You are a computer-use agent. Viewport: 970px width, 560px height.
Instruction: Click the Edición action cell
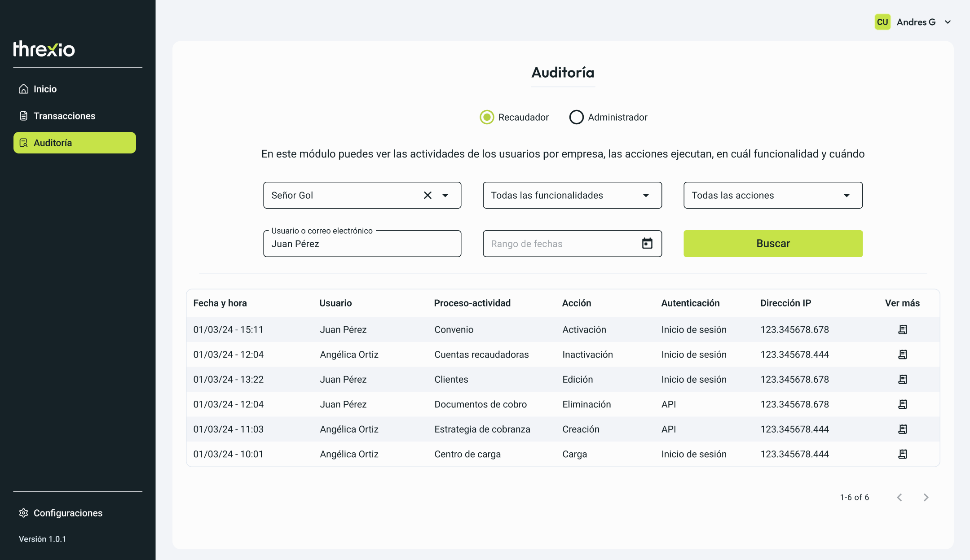pos(578,380)
